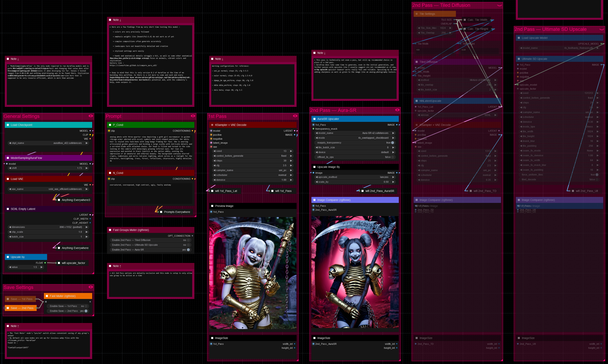Toggle Enable Save — 1st Pass switch

(x=86, y=306)
